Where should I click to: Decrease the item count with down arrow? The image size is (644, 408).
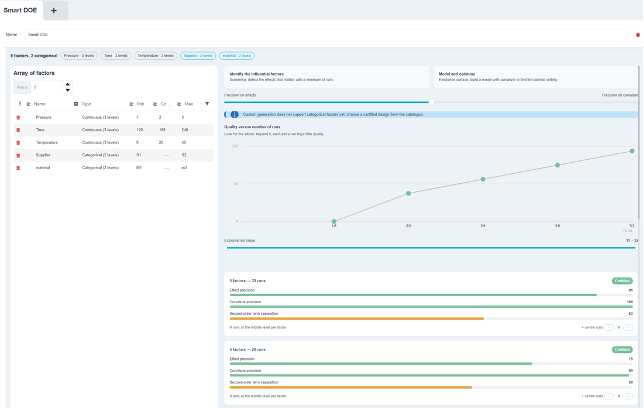(x=68, y=90)
